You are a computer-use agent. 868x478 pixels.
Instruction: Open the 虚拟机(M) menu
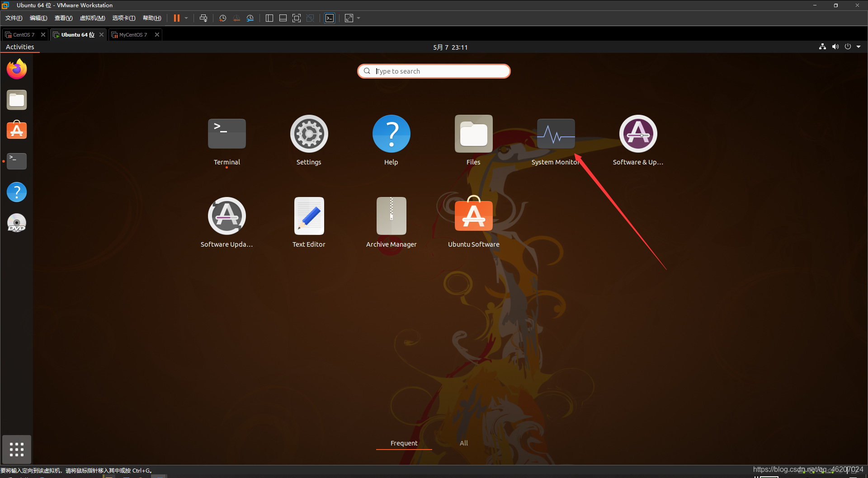(92, 18)
